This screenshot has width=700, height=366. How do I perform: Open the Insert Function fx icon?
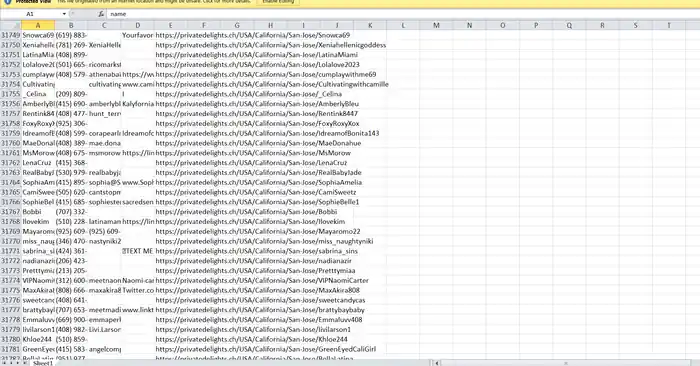click(x=101, y=14)
